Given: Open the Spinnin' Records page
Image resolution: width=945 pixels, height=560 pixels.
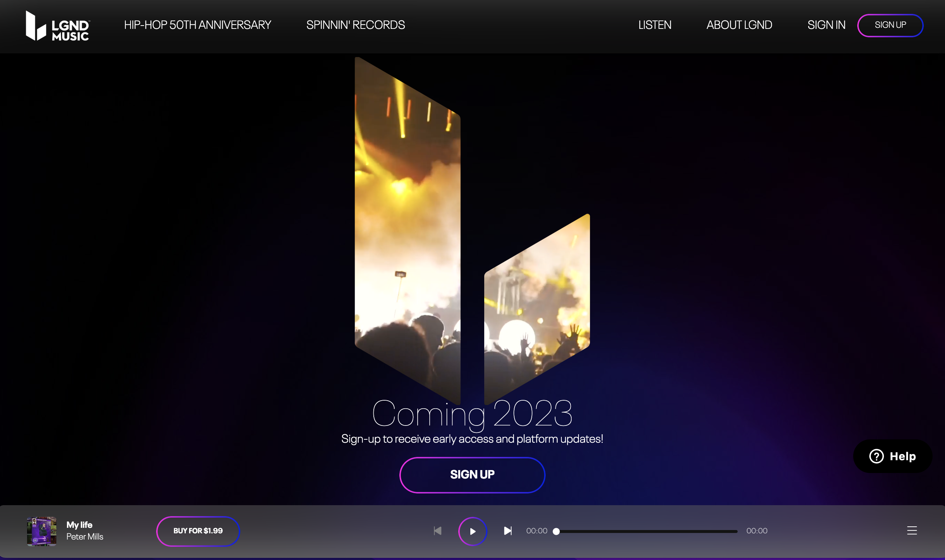Looking at the screenshot, I should coord(355,25).
